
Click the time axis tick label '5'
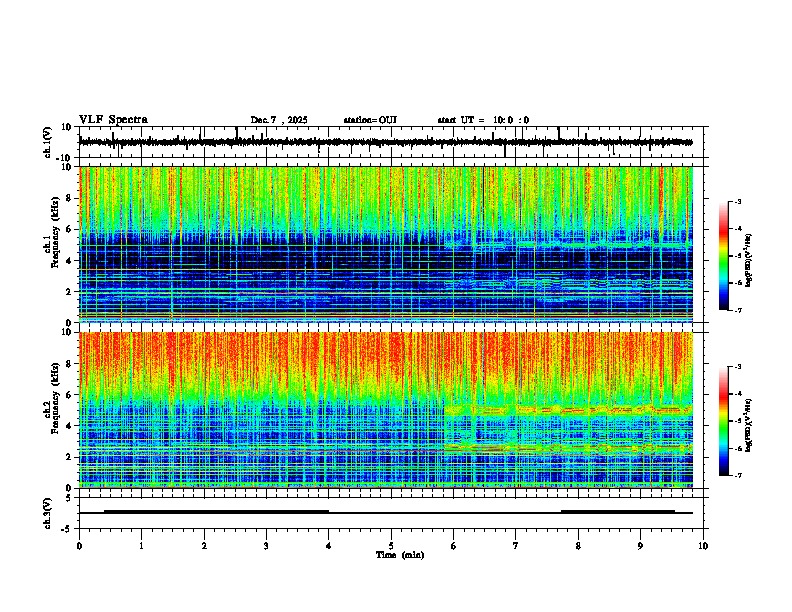(391, 546)
